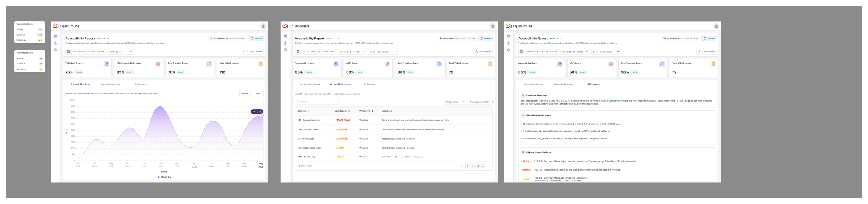Open the Accessibility Criteria filter dropdown

(481, 102)
